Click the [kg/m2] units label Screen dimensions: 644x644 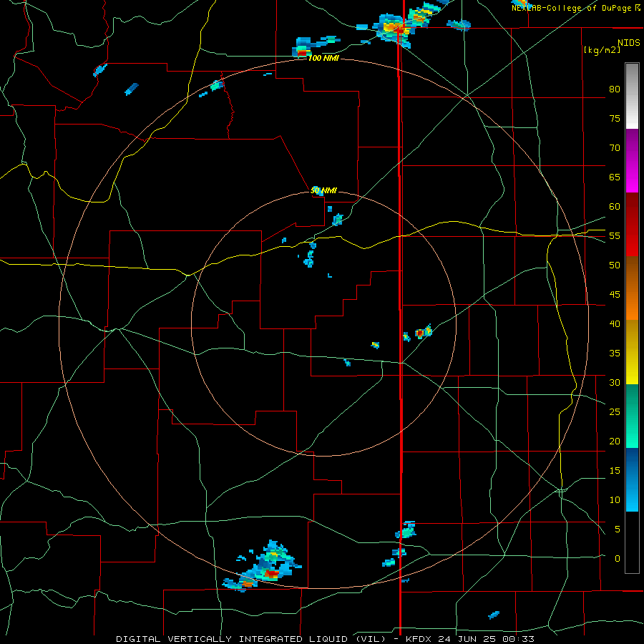coord(602,50)
